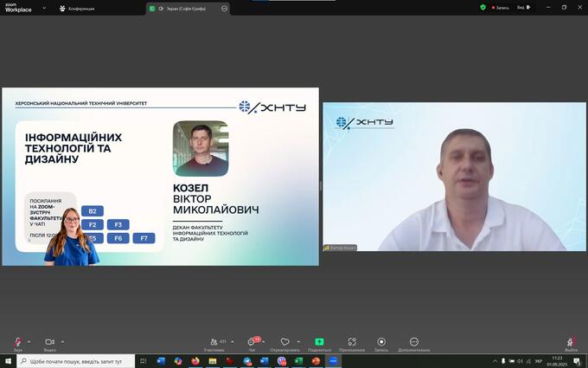Click the green Поделиться share screen icon
The image size is (588, 368).
point(319,343)
